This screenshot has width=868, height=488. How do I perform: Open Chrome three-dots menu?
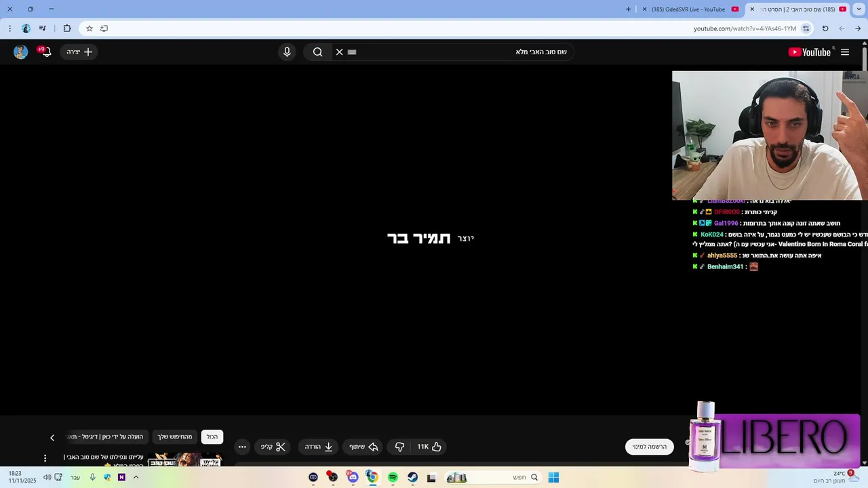pos(9,28)
